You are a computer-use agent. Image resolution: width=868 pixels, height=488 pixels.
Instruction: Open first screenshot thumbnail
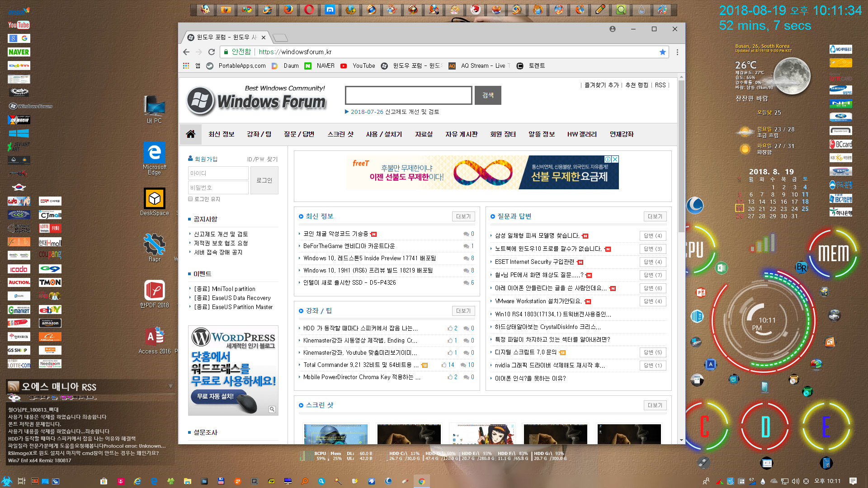[335, 434]
